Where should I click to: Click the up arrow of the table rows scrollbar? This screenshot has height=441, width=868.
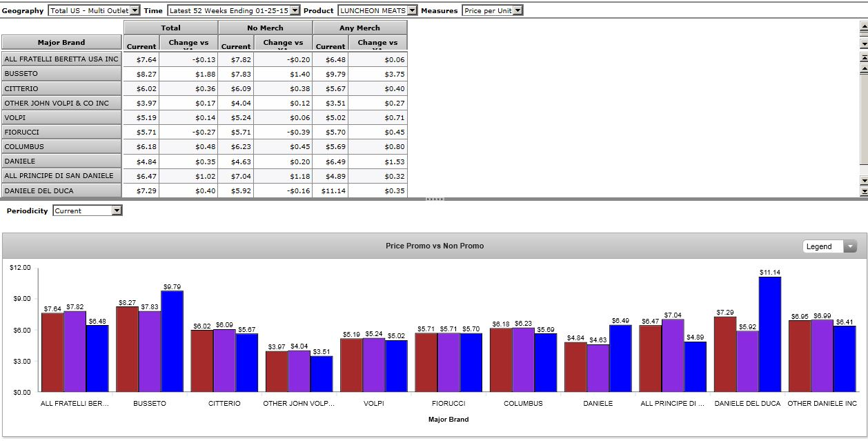point(863,68)
